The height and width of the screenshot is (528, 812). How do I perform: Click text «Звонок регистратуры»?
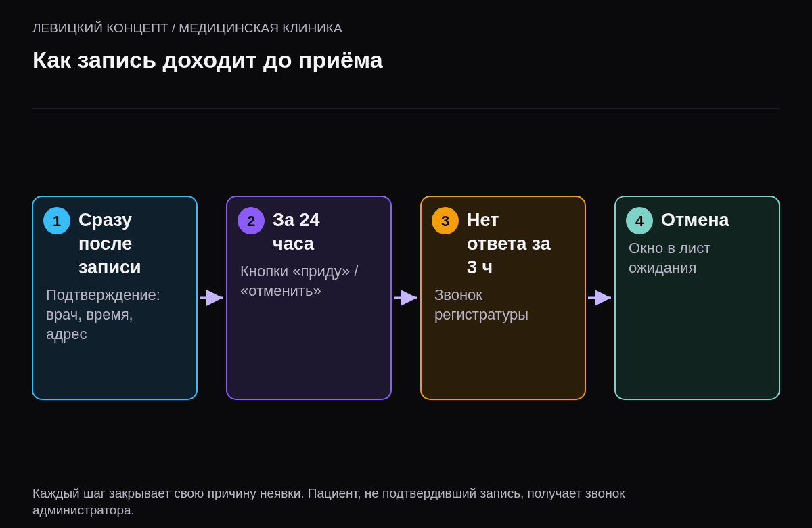(x=481, y=305)
